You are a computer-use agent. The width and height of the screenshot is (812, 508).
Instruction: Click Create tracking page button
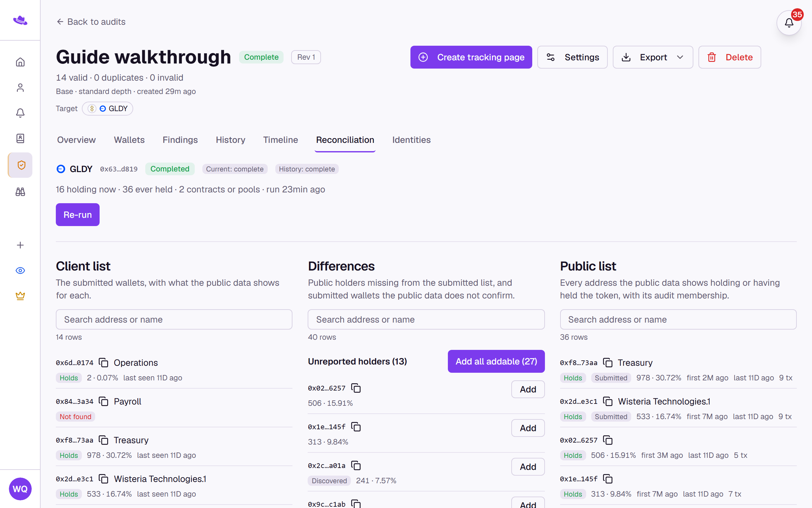[471, 57]
